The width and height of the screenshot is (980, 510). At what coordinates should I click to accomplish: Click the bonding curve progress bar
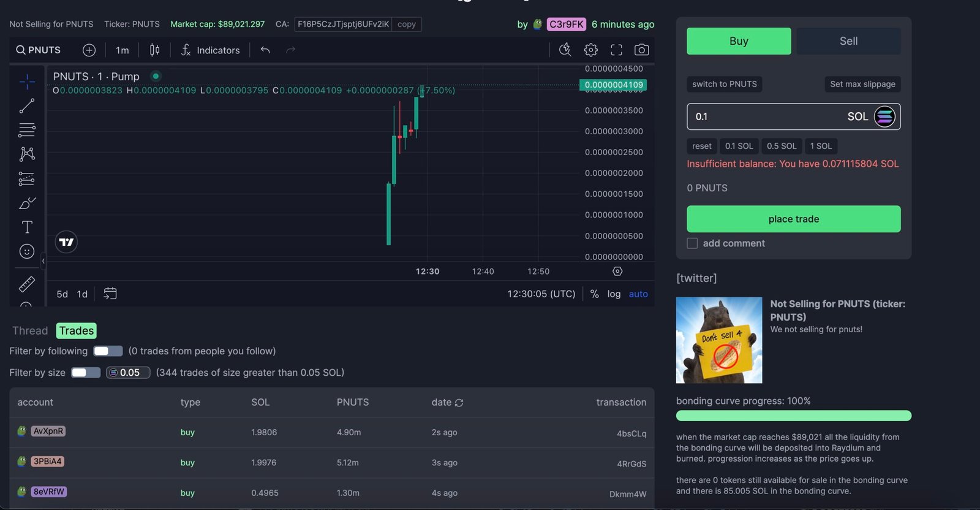[794, 416]
